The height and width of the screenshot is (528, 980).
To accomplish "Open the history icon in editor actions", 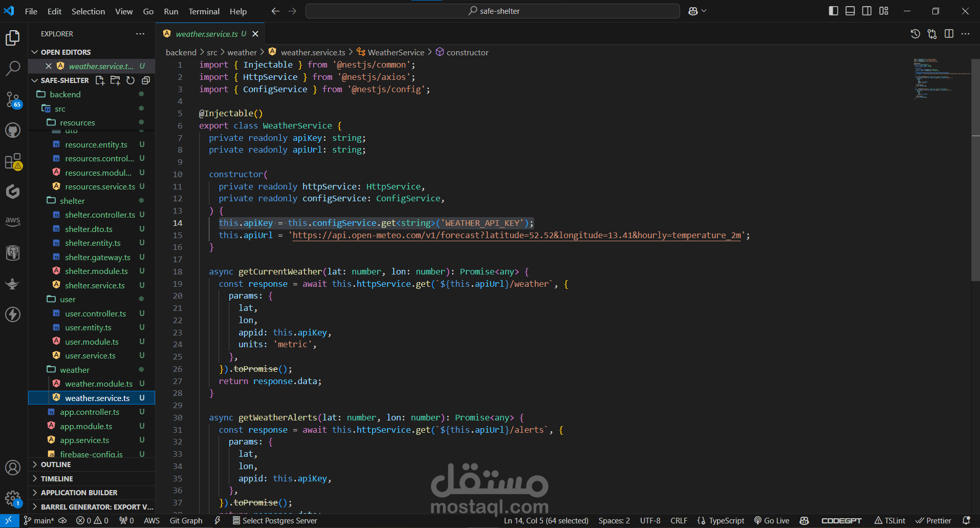I will 916,34.
